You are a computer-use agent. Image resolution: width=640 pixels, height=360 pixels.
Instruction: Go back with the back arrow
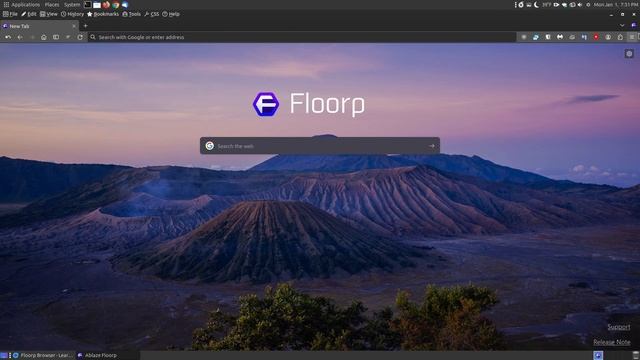click(20, 37)
